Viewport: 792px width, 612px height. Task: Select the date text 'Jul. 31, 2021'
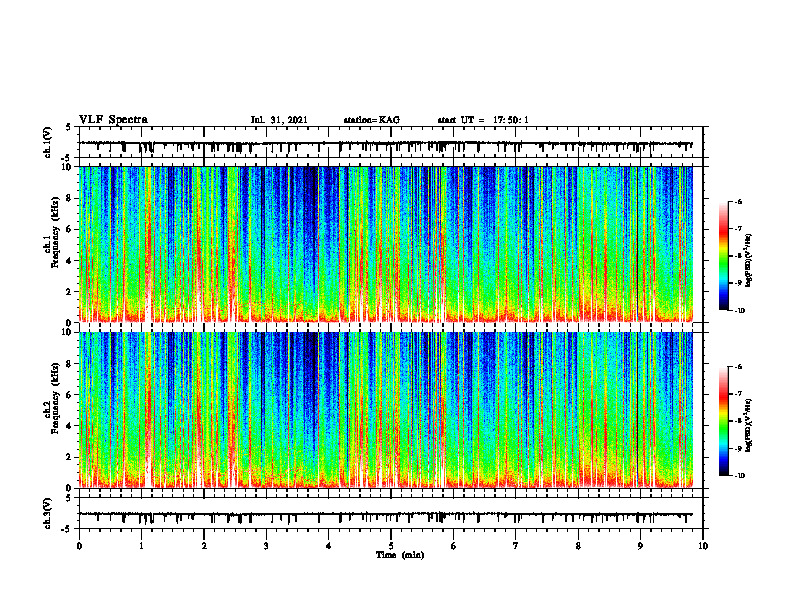pyautogui.click(x=279, y=120)
